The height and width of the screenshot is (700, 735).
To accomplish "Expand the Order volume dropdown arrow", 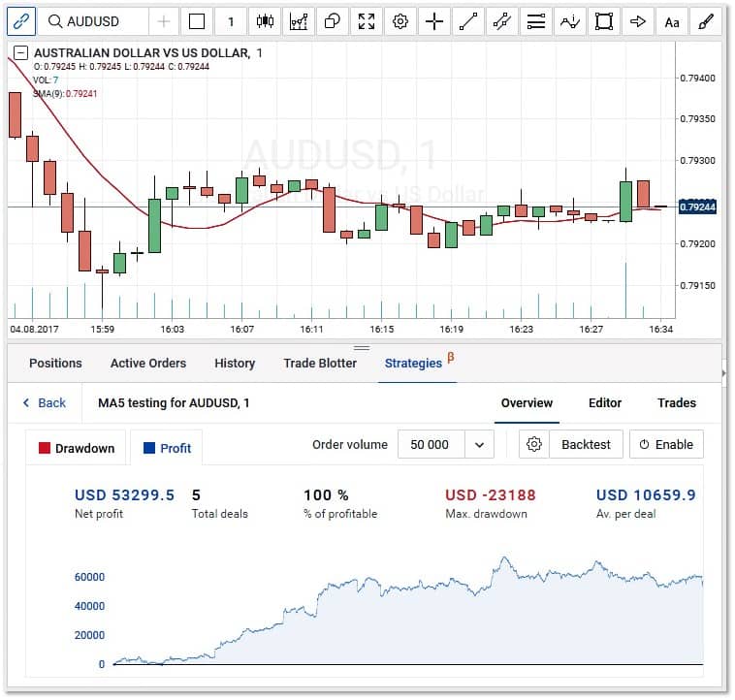I will (x=478, y=444).
